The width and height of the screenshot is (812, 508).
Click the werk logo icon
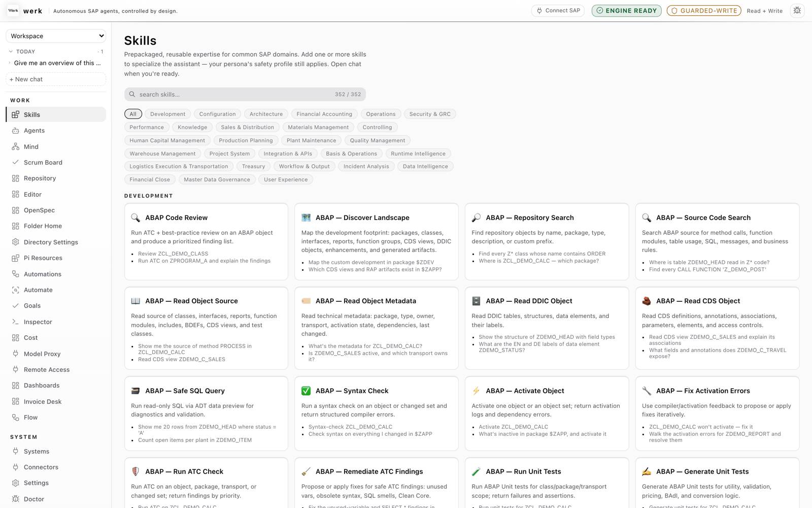(13, 11)
